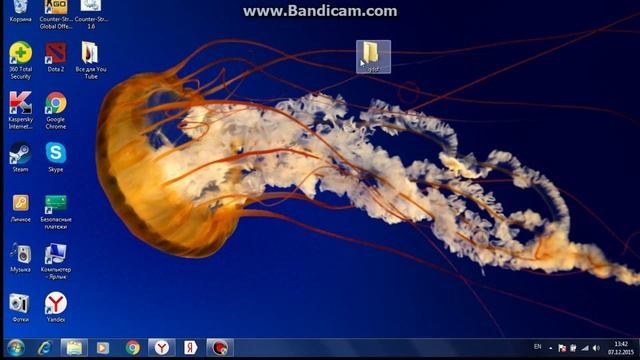
Task: Select the Музыка desktop icon
Action: click(20, 258)
